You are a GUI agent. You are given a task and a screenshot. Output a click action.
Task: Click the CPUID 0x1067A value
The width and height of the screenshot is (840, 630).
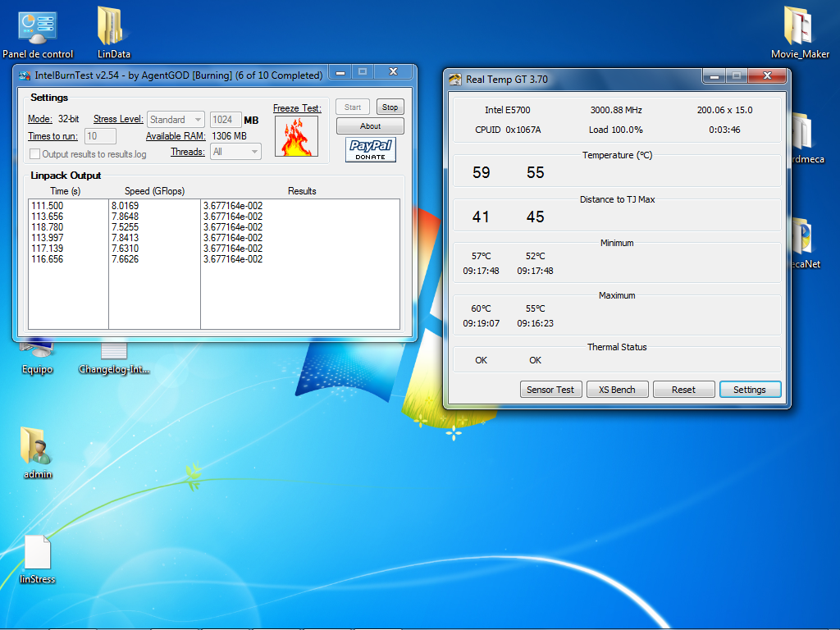point(508,130)
